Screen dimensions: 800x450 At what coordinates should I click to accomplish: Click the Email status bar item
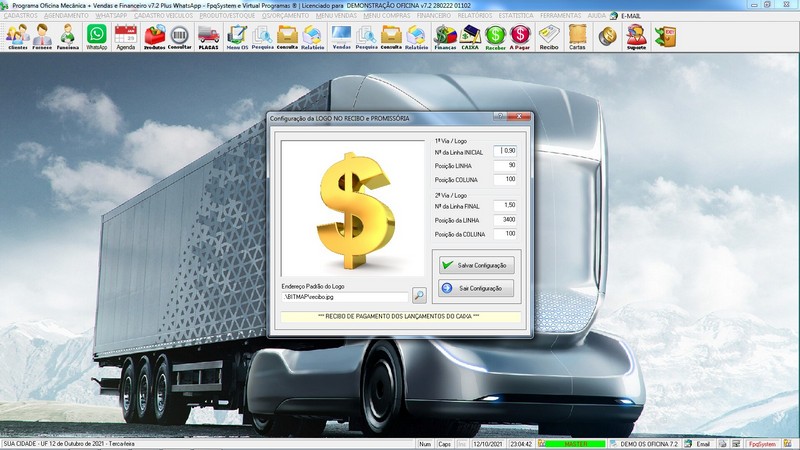[x=703, y=444]
